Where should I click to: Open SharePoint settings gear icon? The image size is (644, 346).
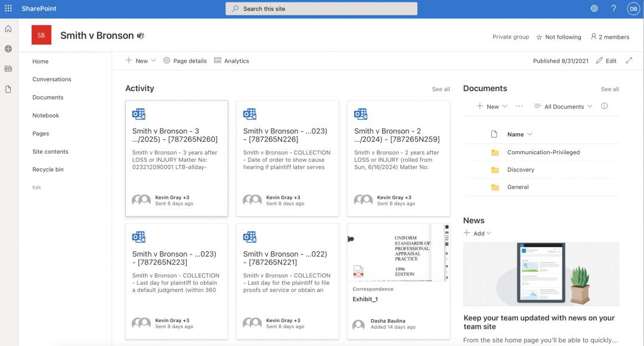(594, 8)
